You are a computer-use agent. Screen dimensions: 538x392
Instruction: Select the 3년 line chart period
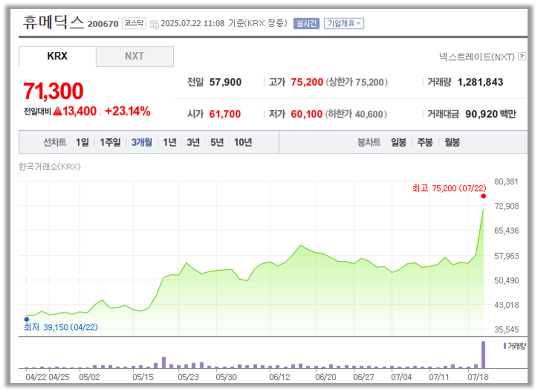tap(193, 142)
